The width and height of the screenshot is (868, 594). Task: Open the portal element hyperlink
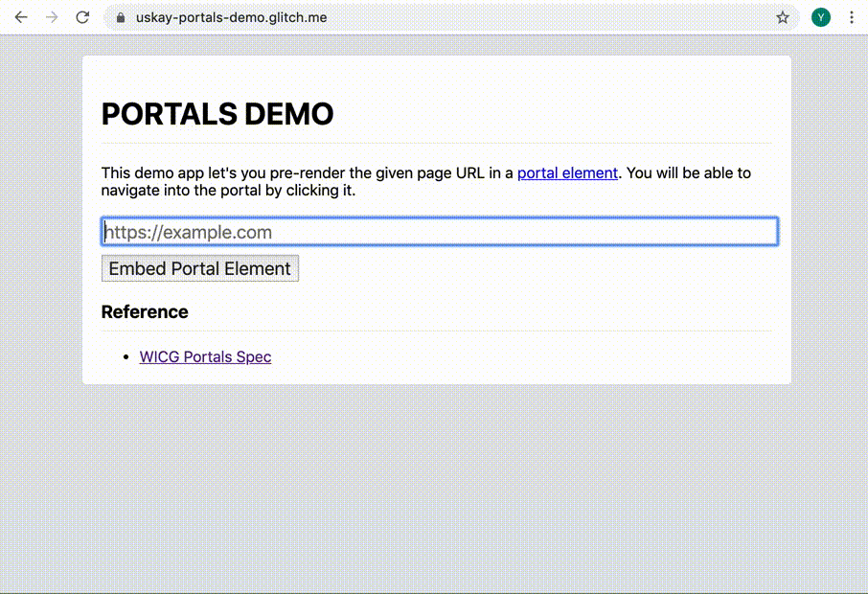[567, 172]
